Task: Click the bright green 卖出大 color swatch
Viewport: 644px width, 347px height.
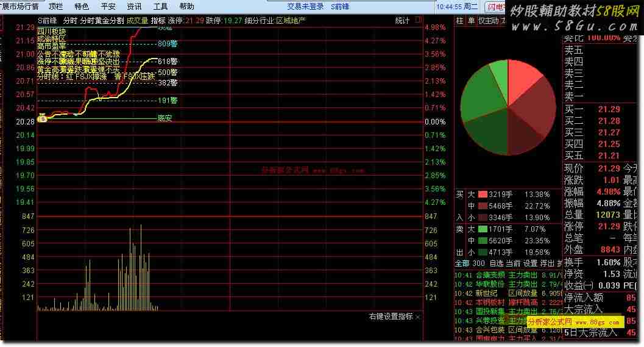Action: click(483, 229)
